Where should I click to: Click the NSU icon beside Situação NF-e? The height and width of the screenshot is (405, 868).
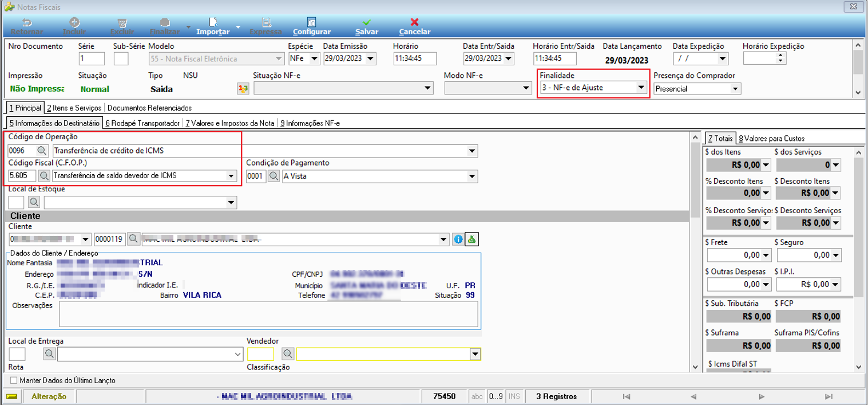244,88
